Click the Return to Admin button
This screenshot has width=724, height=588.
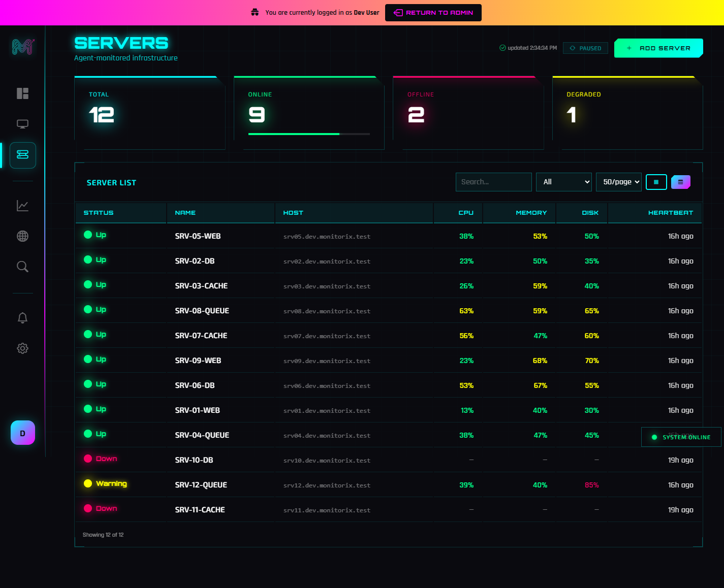433,13
